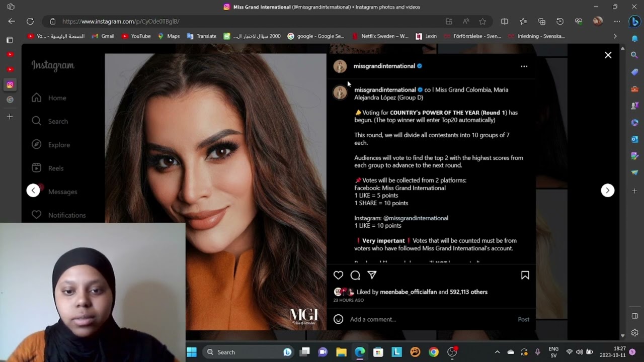This screenshot has width=644, height=362.
Task: Refresh the page
Action: 30,21
